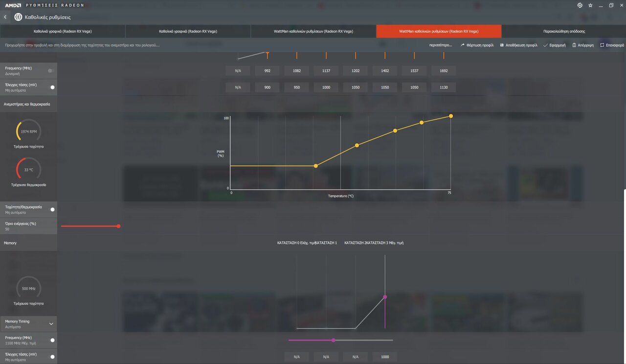Minimize the Radeon settings window
626x364 pixels.
pyautogui.click(x=601, y=5)
